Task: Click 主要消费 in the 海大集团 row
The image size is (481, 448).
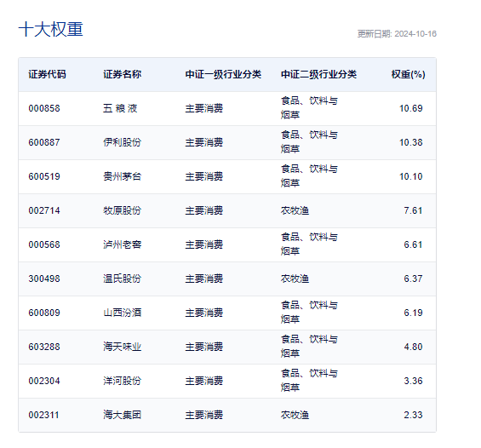Action: click(x=204, y=415)
